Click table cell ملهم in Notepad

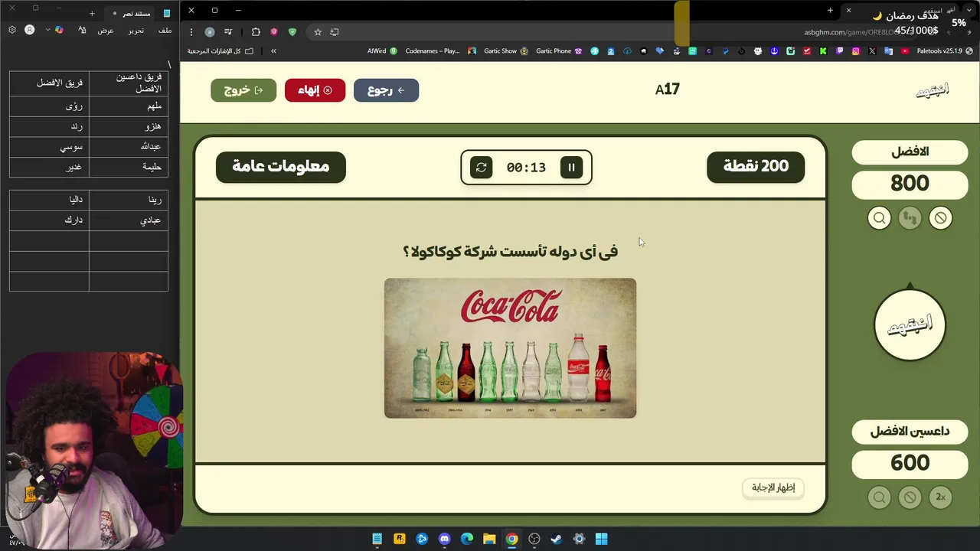[129, 107]
